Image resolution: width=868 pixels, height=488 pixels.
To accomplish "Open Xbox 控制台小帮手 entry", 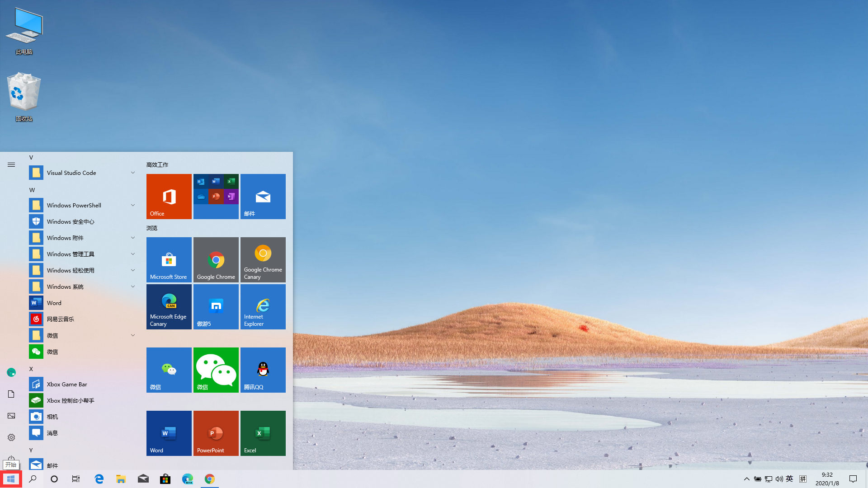I will pyautogui.click(x=82, y=400).
